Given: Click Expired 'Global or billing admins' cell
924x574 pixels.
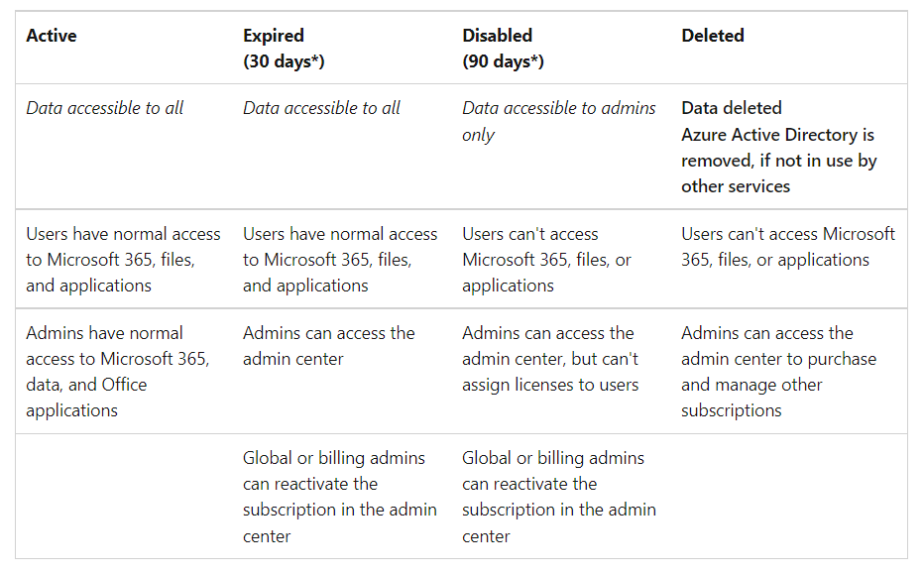Looking at the screenshot, I should tap(339, 497).
